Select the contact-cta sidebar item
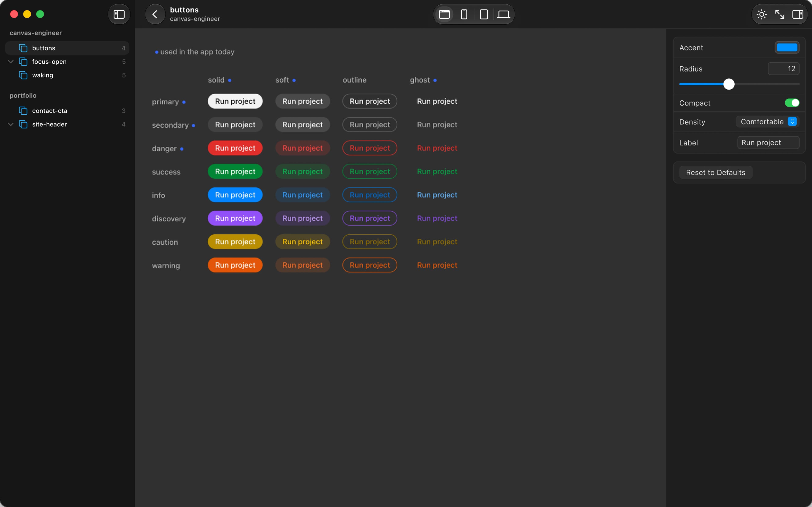The height and width of the screenshot is (507, 812). pos(67,111)
